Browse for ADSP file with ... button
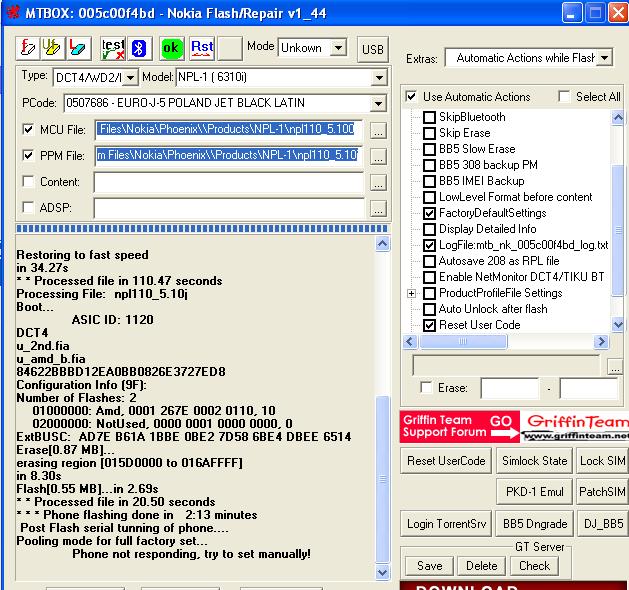The height and width of the screenshot is (590, 629). pos(378,209)
